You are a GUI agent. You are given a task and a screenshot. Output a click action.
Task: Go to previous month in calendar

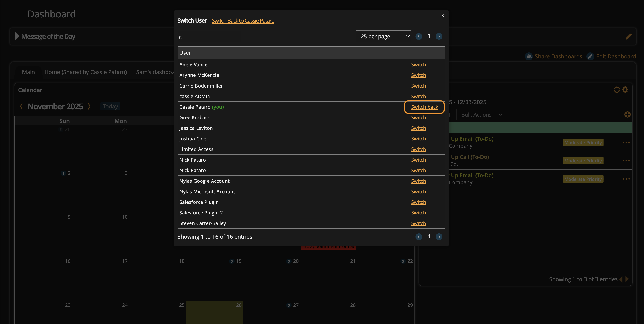coord(22,106)
